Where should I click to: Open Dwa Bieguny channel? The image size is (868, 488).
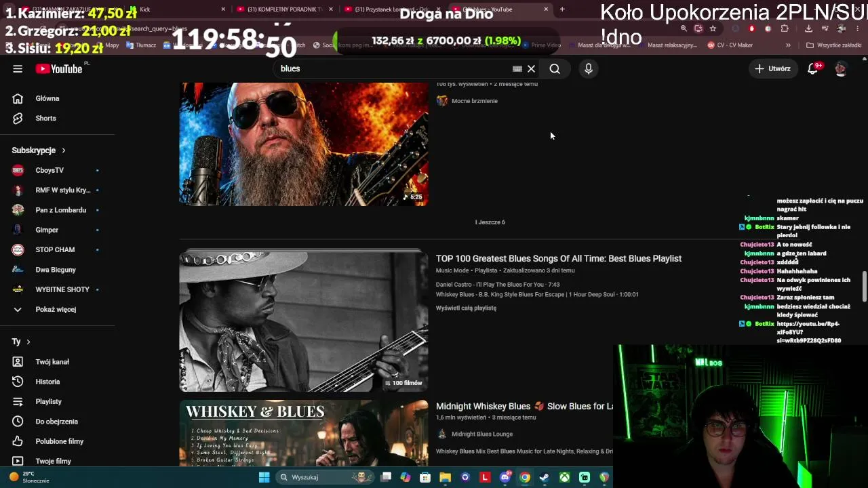point(54,270)
